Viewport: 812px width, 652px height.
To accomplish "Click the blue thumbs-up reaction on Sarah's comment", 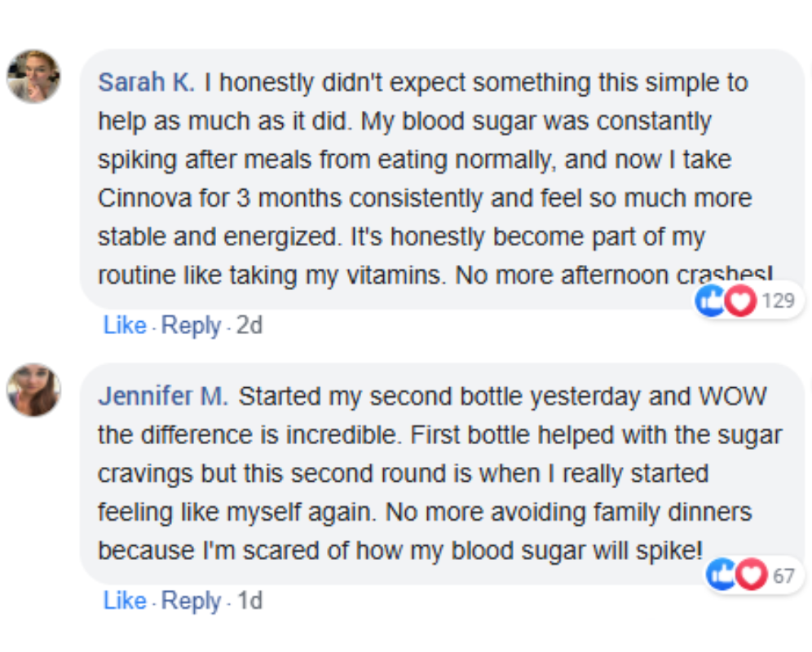I will tap(709, 302).
